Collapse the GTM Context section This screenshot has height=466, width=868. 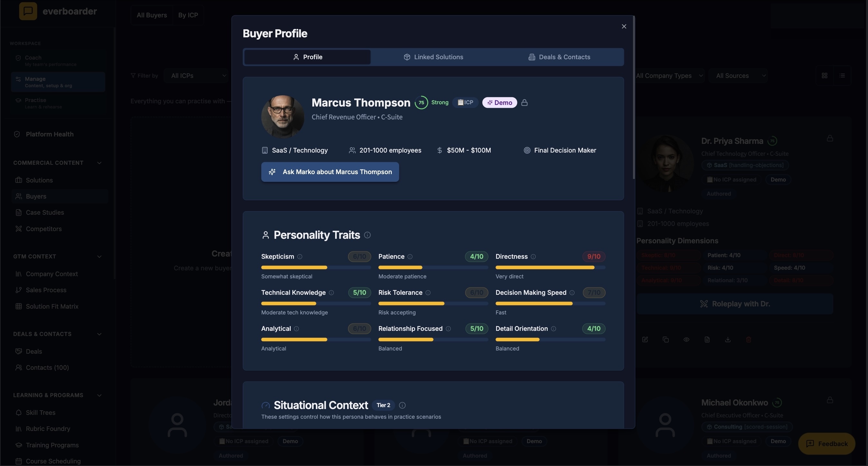[99, 256]
